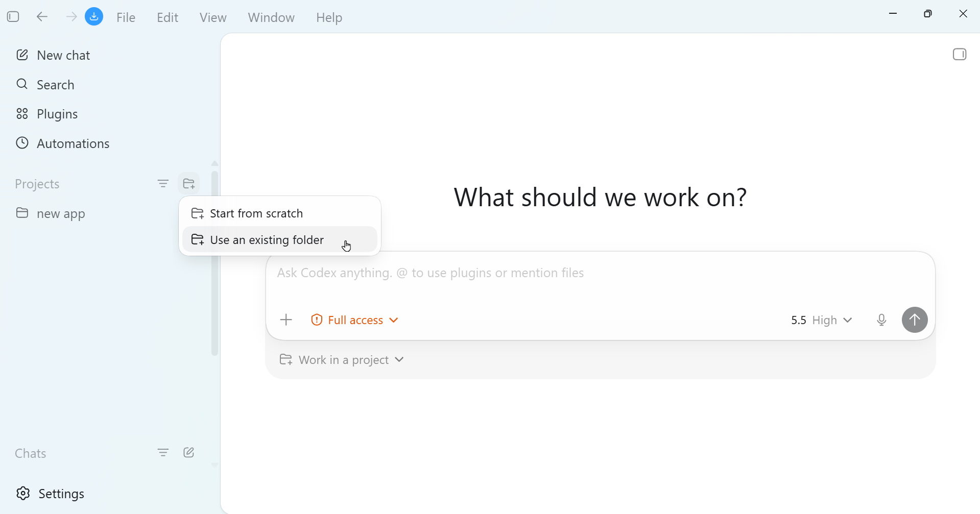Click the blue download update icon

click(x=94, y=17)
